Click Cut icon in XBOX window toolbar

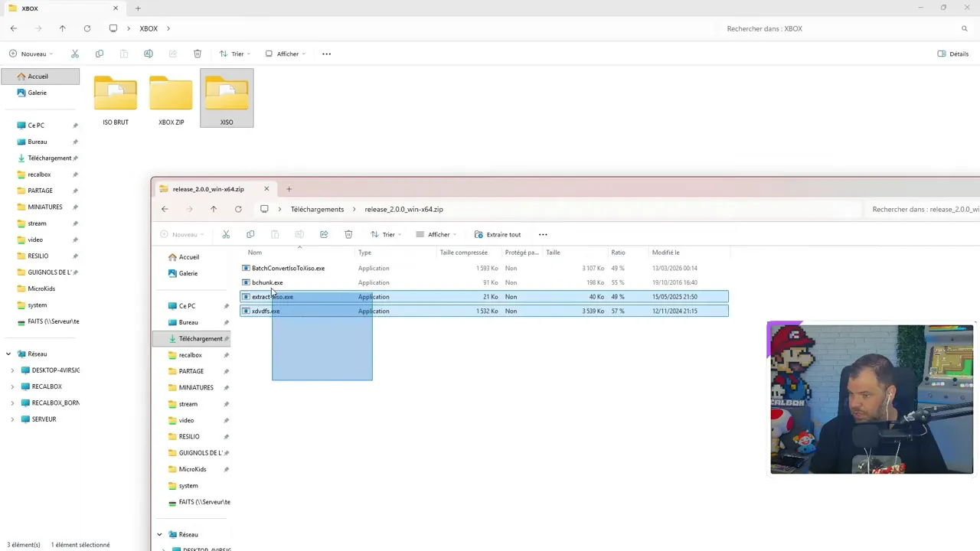74,54
